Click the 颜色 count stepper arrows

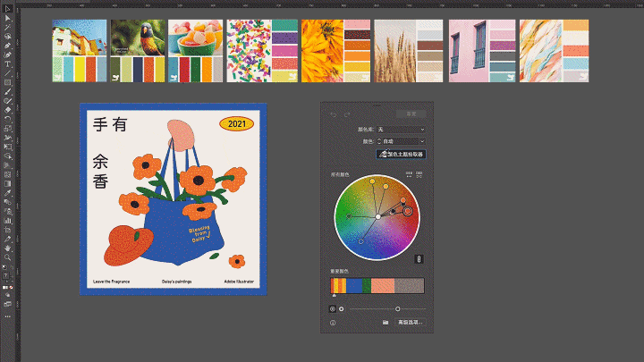pyautogui.click(x=379, y=141)
